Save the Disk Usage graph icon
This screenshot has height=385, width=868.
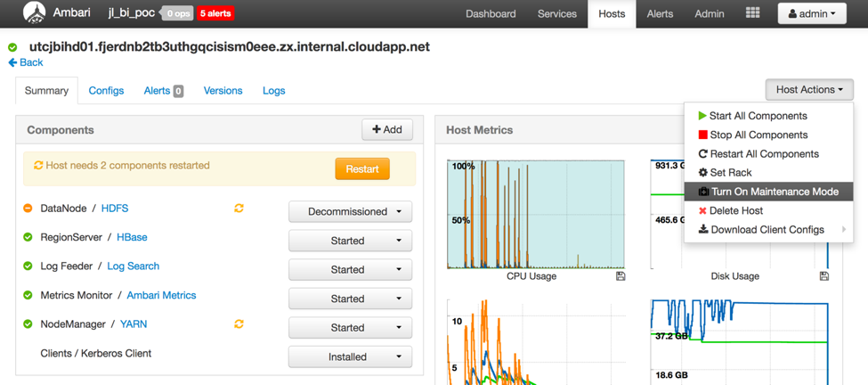coord(823,276)
